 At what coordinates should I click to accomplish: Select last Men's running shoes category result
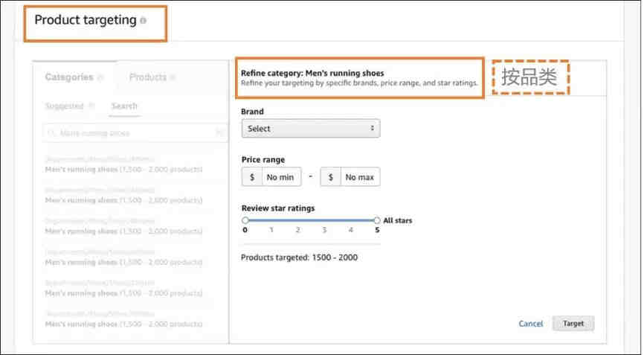click(x=123, y=319)
